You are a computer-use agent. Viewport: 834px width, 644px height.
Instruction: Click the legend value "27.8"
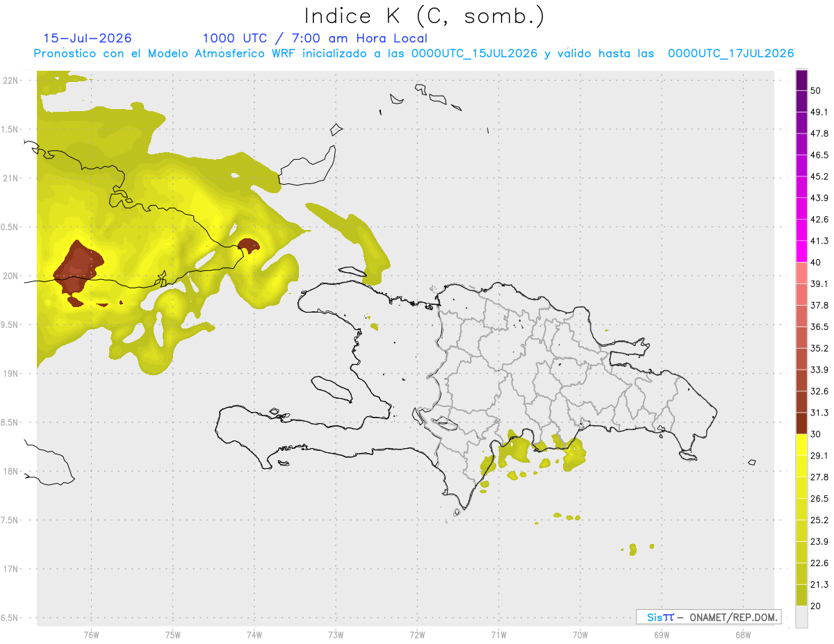coord(819,477)
